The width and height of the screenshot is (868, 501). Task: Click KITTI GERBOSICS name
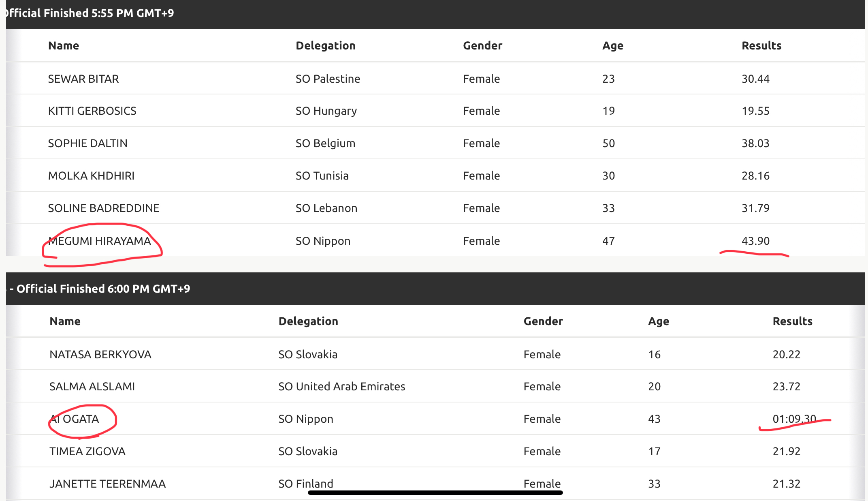92,111
